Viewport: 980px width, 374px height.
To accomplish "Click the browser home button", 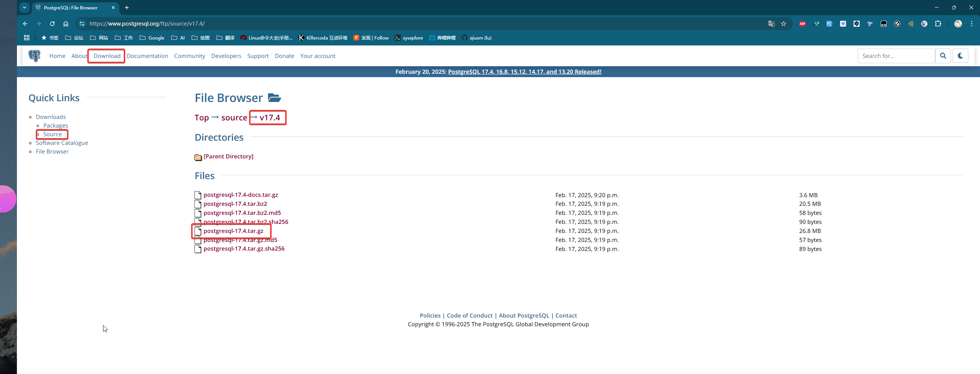I will [x=66, y=24].
